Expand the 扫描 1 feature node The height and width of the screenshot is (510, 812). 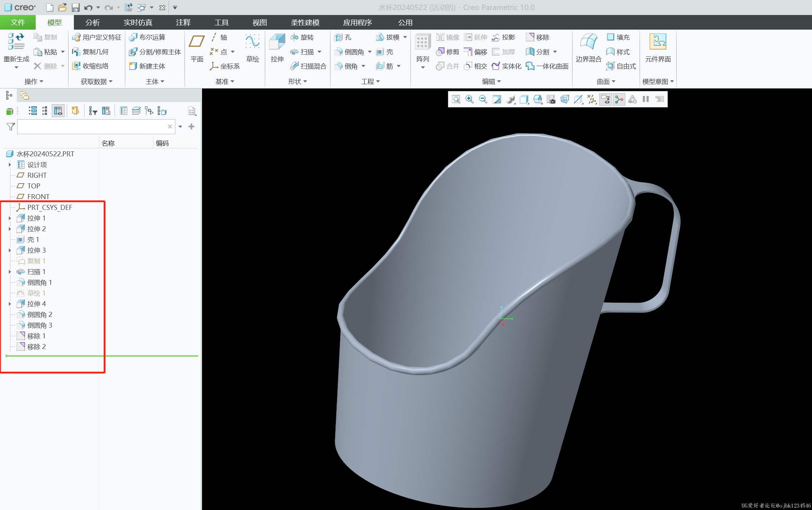tap(10, 272)
